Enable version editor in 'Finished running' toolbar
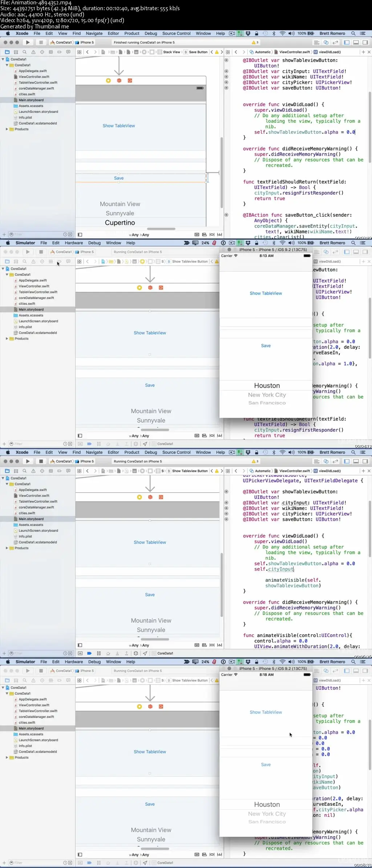The width and height of the screenshot is (372, 868). 335,43
